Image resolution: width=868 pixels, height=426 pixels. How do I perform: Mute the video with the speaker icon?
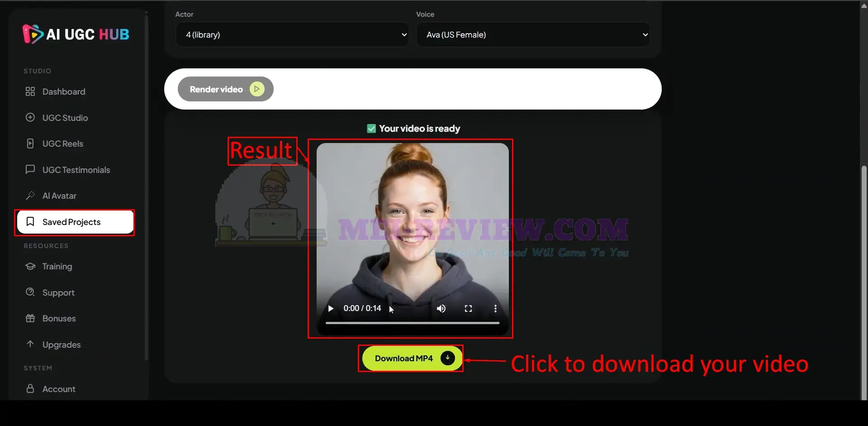[x=441, y=308]
